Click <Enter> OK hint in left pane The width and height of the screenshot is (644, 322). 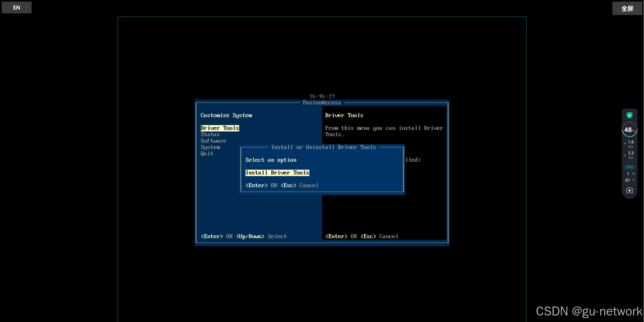[x=217, y=236]
